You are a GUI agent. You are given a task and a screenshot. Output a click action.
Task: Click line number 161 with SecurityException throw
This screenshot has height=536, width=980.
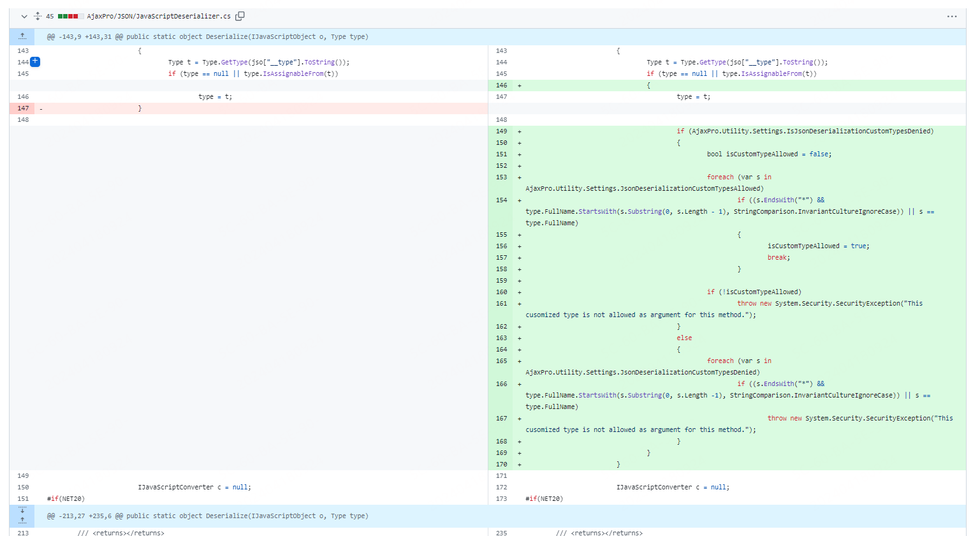[x=501, y=304]
